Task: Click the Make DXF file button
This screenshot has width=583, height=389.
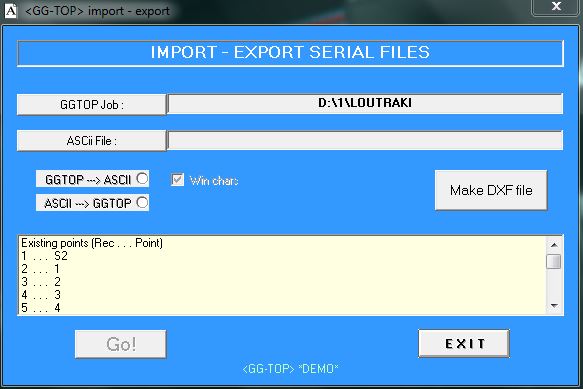Action: click(x=491, y=190)
